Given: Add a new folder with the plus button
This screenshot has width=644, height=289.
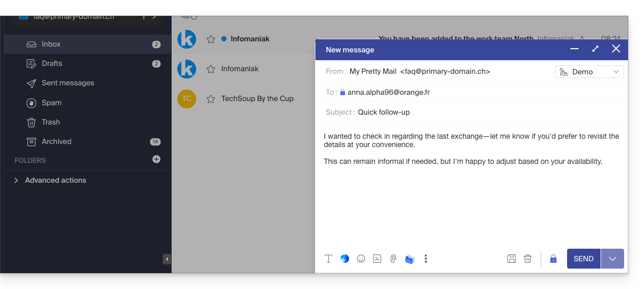Looking at the screenshot, I should coord(156,159).
